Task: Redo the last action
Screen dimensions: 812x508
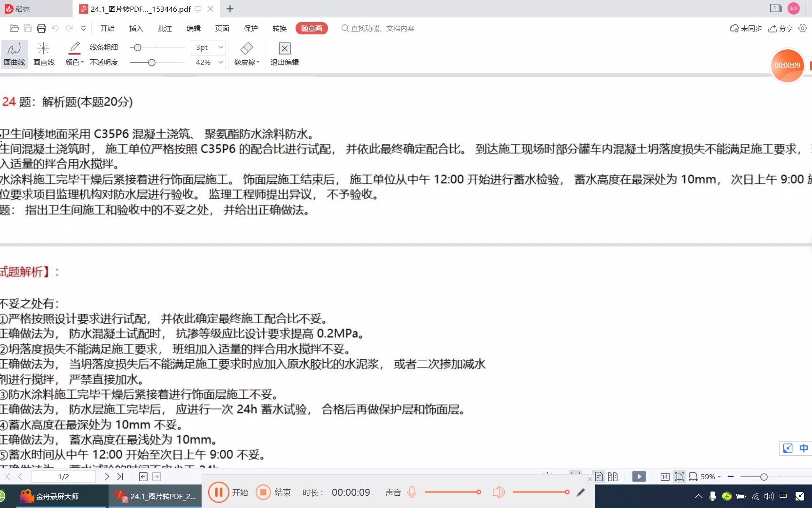Action: (70, 28)
